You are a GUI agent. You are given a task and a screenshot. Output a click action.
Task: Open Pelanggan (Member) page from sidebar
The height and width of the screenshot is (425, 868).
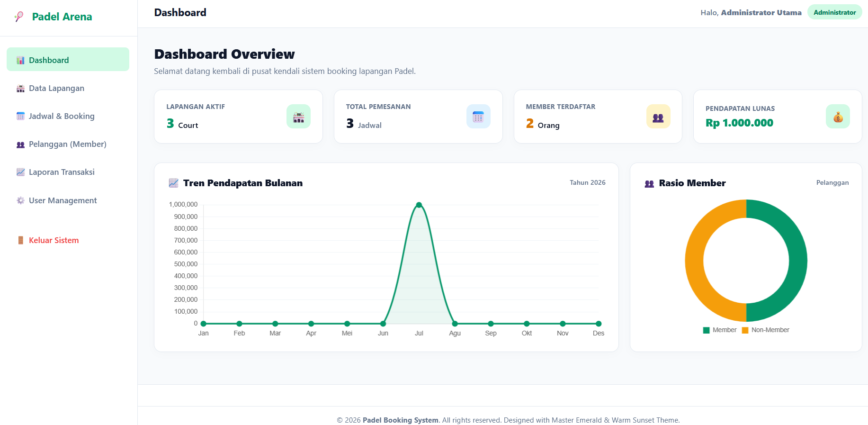[68, 144]
